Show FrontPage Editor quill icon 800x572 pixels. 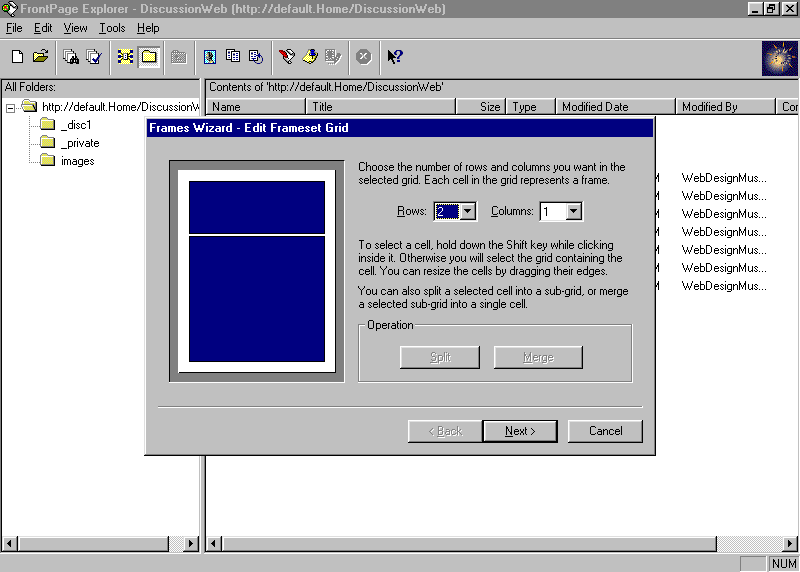click(x=287, y=57)
